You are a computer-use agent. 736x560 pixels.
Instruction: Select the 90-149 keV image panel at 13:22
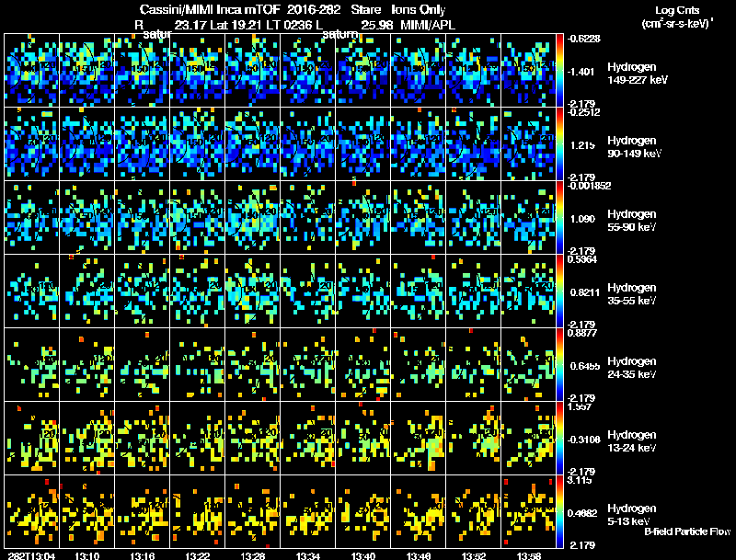coord(198,144)
